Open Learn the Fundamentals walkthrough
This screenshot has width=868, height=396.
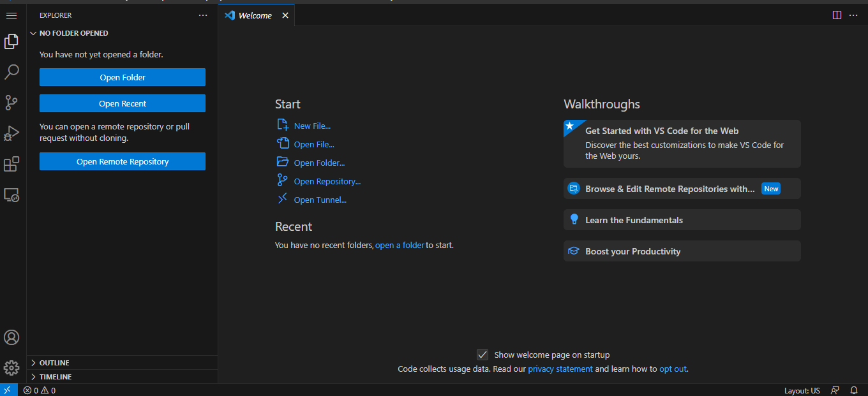[682, 220]
